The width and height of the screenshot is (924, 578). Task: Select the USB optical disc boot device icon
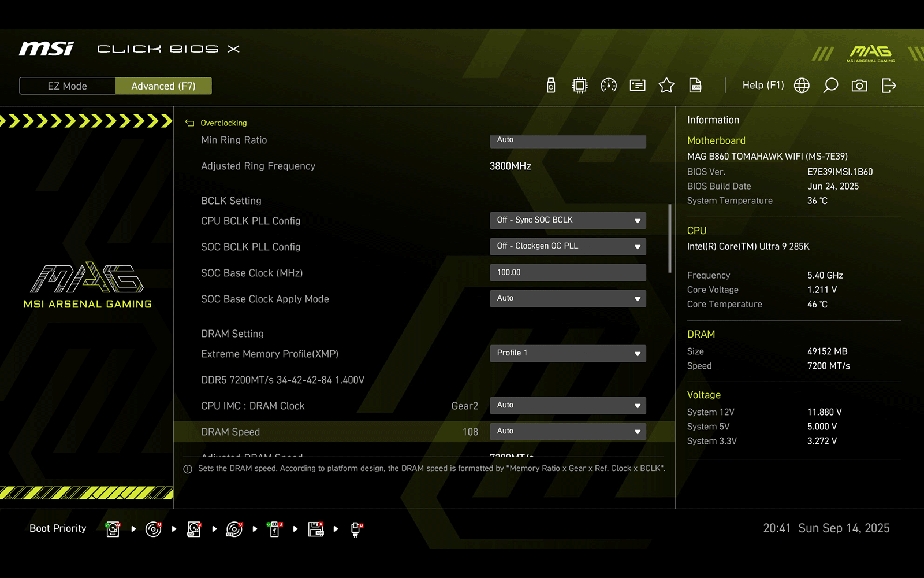(234, 529)
